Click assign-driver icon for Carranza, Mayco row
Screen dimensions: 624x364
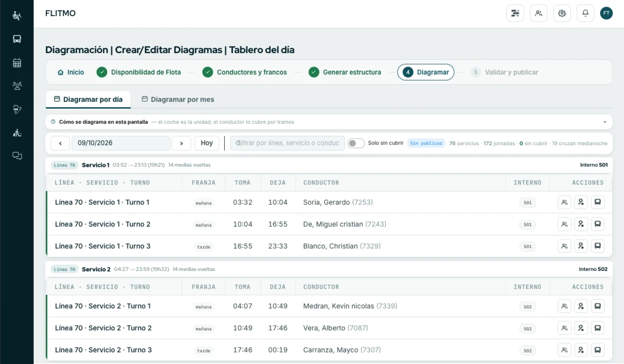[x=581, y=349]
